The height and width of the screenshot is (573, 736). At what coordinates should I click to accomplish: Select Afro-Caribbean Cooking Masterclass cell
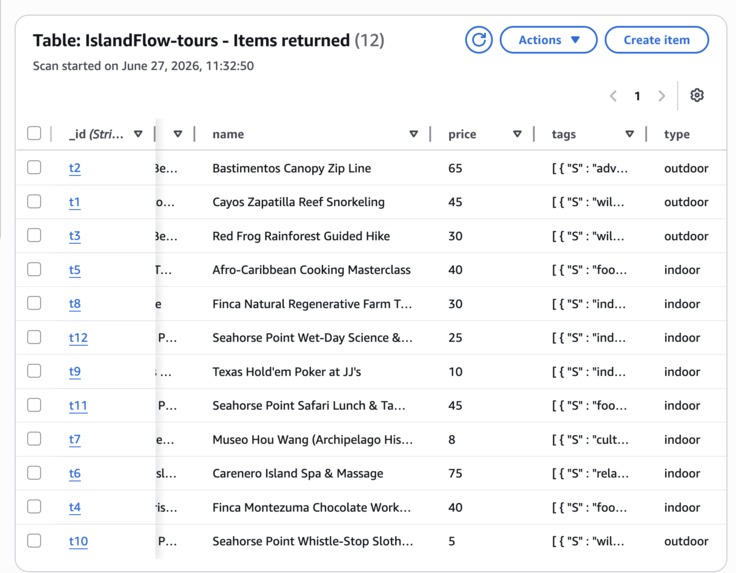(x=311, y=270)
